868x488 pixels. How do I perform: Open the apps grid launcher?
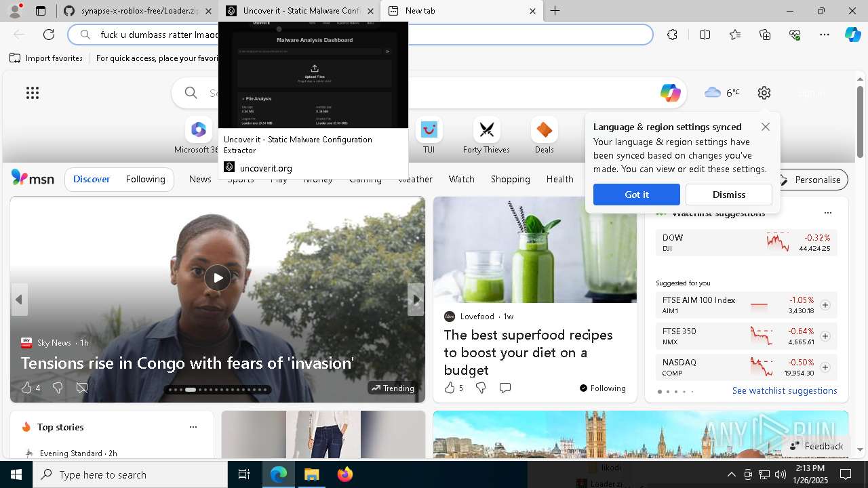pos(33,93)
